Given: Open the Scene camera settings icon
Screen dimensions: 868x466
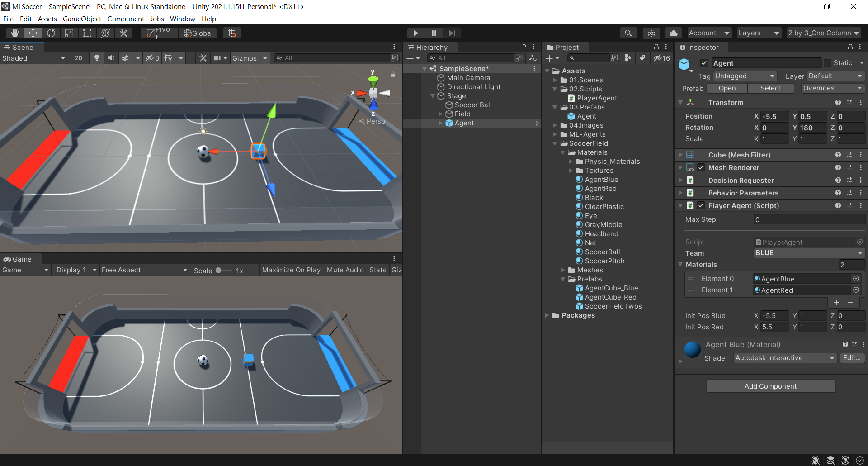Looking at the screenshot, I should (x=217, y=58).
